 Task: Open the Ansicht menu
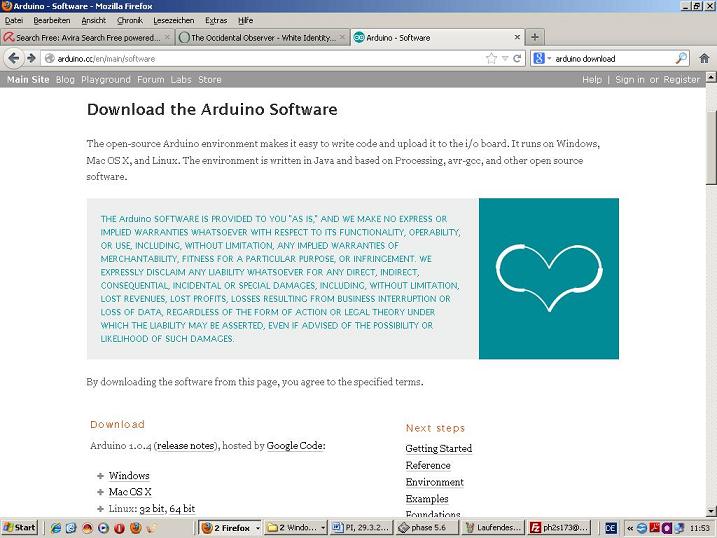click(93, 21)
